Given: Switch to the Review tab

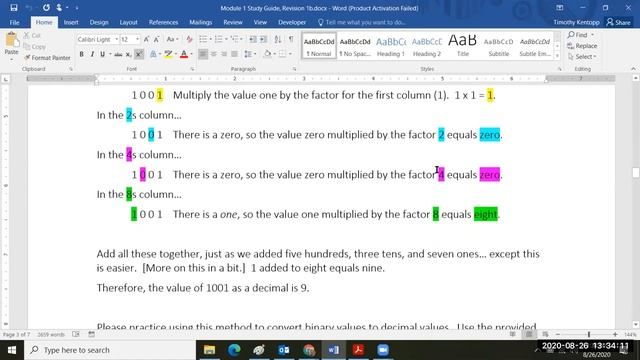Looking at the screenshot, I should pyautogui.click(x=233, y=22).
